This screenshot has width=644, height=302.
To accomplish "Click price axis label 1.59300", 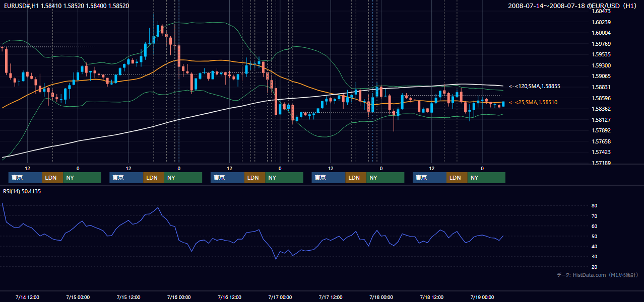I will coord(601,65).
